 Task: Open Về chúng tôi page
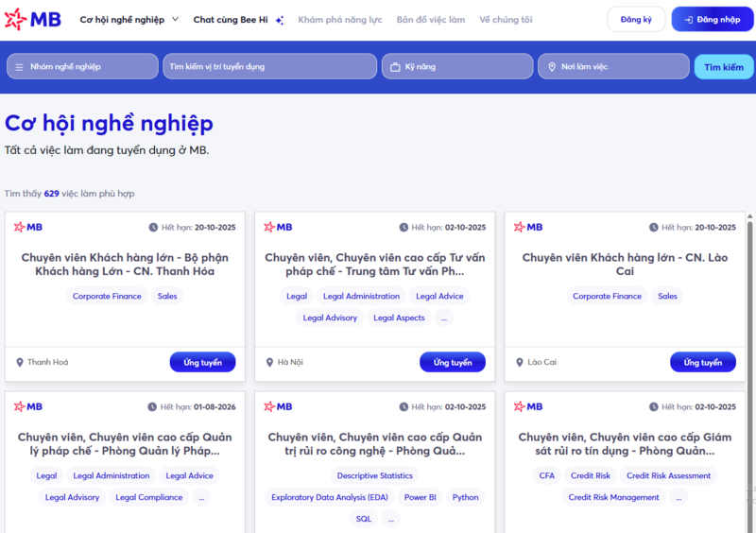click(x=506, y=20)
